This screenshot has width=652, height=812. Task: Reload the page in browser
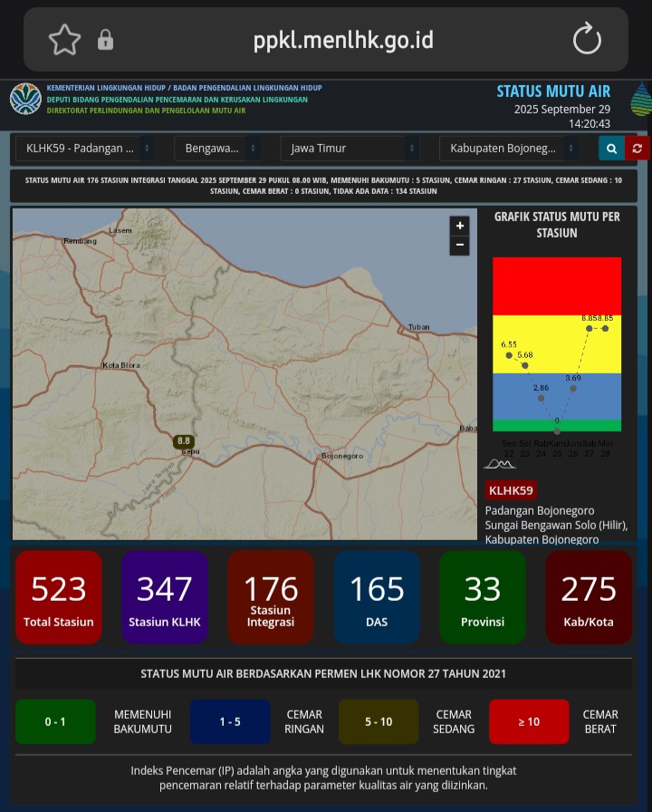[x=587, y=40]
